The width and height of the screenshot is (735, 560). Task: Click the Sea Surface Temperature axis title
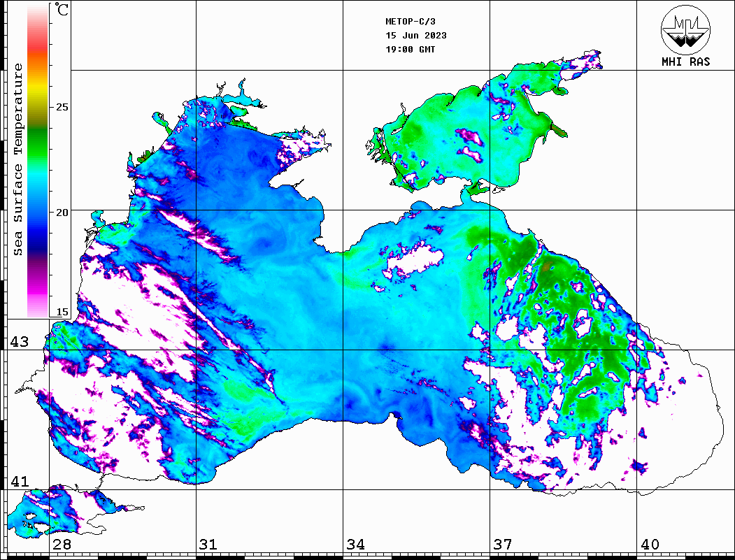pyautogui.click(x=17, y=159)
